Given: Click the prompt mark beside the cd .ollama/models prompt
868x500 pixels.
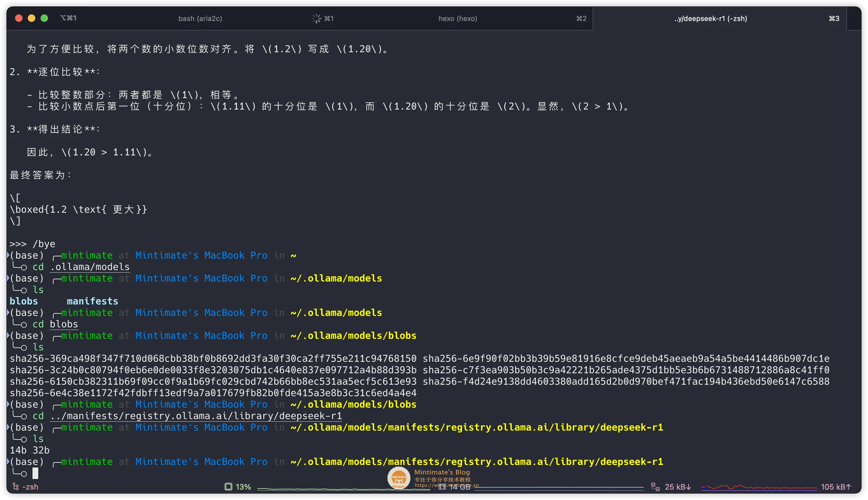Looking at the screenshot, I should tap(8, 255).
